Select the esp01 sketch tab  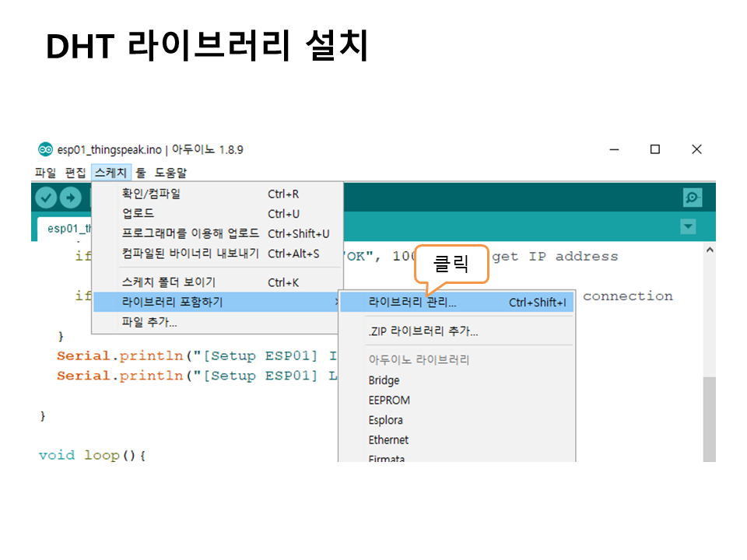pos(65,229)
